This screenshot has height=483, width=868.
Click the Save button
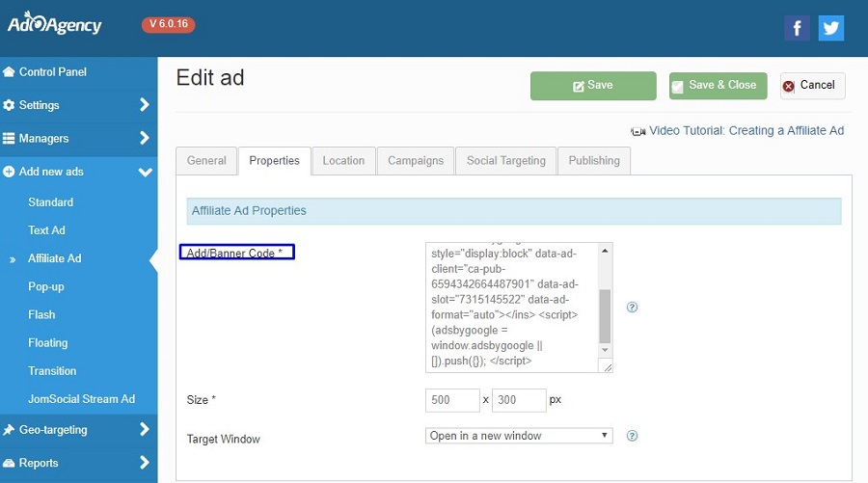[593, 86]
